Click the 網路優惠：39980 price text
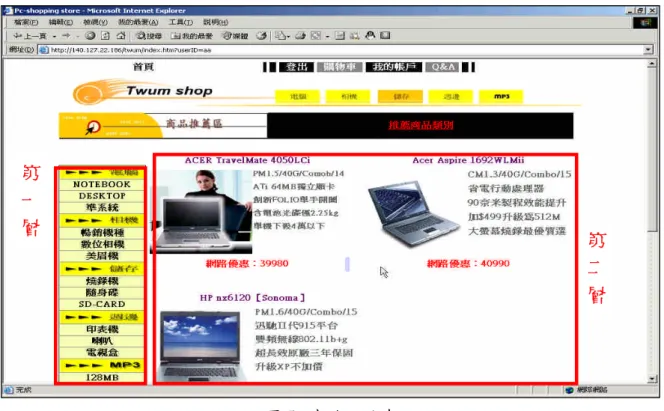Image resolution: width=664 pixels, height=411 pixels. pos(247,263)
